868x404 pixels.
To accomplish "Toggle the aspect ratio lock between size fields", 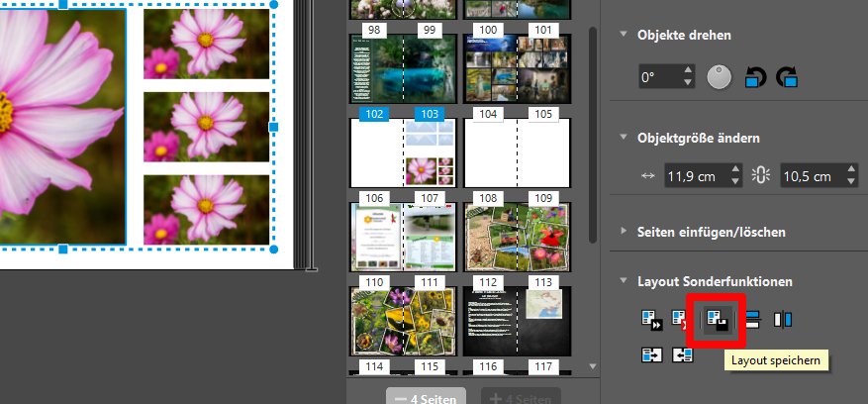I will coord(761,176).
